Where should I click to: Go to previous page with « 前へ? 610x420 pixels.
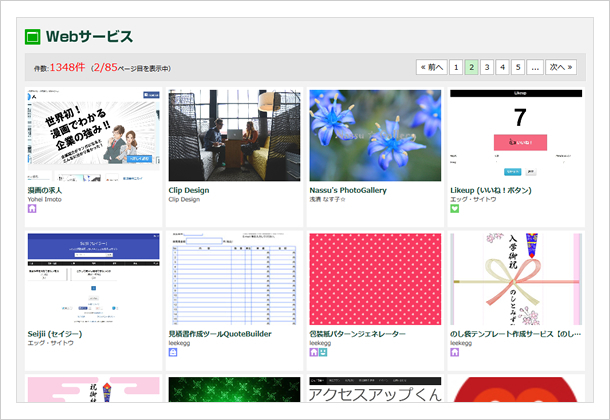[x=431, y=67]
